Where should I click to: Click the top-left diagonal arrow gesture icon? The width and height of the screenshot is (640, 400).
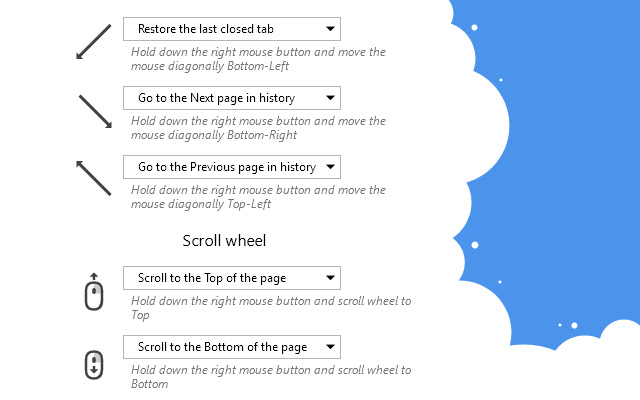[93, 177]
